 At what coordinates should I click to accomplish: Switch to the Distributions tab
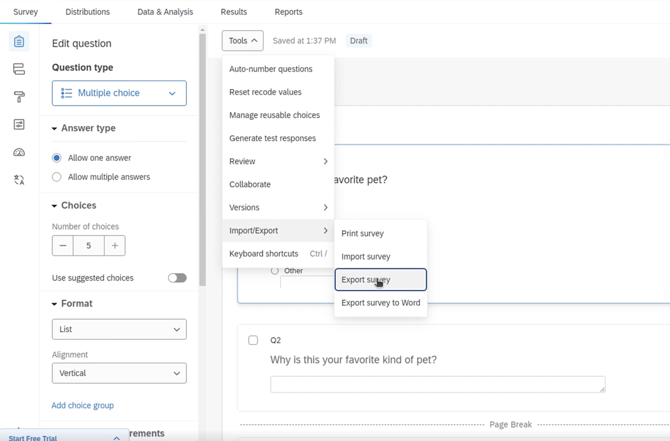tap(88, 12)
